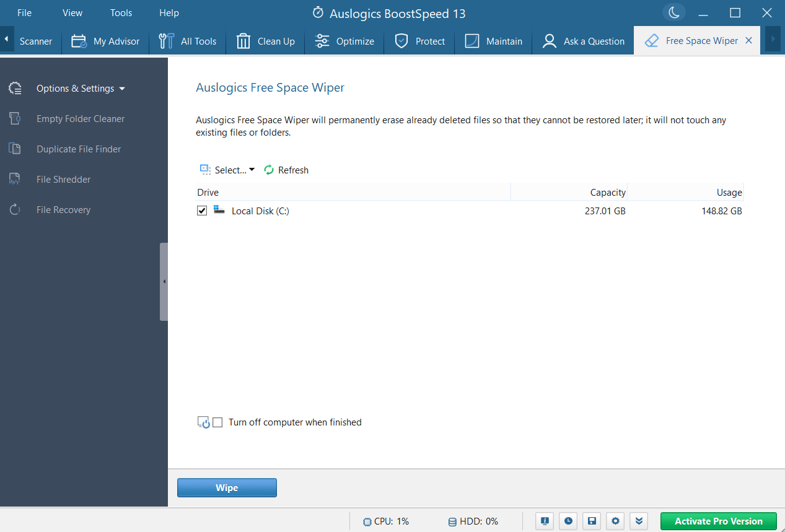Click the CPU usage indicator

click(386, 521)
